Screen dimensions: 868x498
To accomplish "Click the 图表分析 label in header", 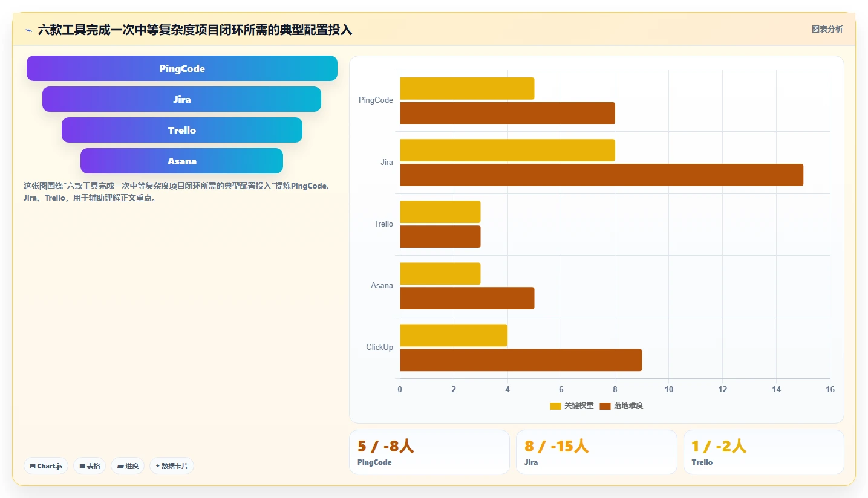I will [827, 29].
